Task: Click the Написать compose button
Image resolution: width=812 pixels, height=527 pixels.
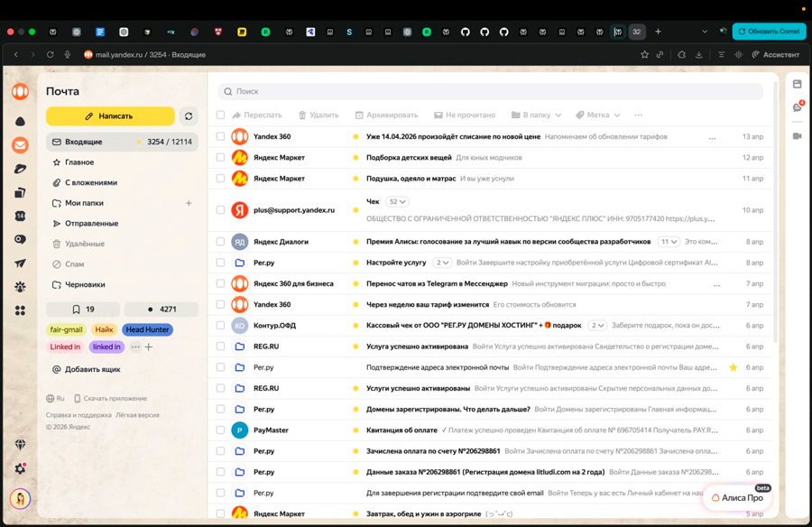Action: click(x=109, y=116)
